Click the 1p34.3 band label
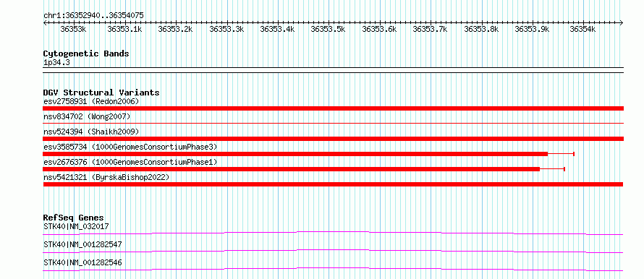The image size is (644, 279). [x=56, y=63]
